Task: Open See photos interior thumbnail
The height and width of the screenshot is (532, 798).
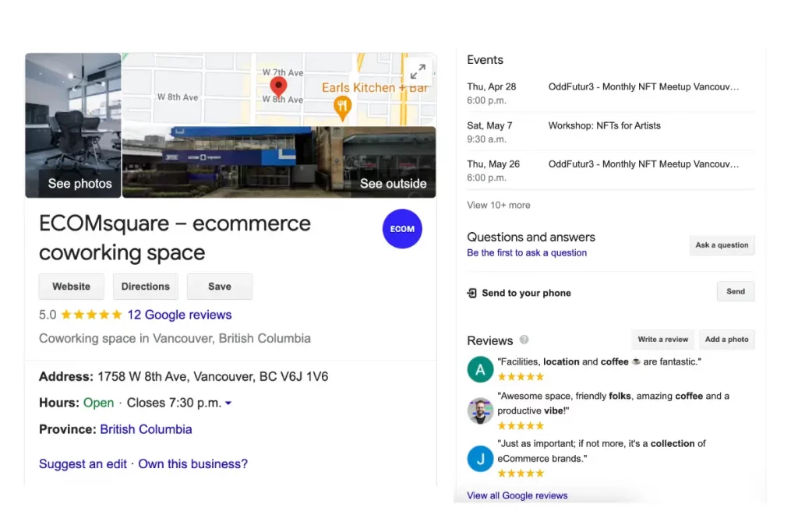Action: click(x=73, y=125)
